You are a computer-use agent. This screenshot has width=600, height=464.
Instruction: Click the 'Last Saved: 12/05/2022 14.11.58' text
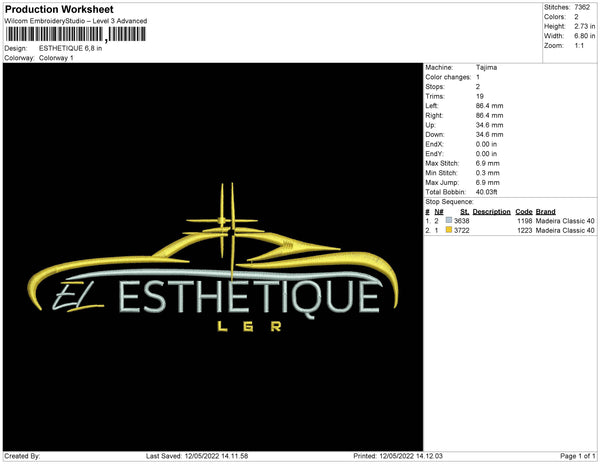[197, 456]
